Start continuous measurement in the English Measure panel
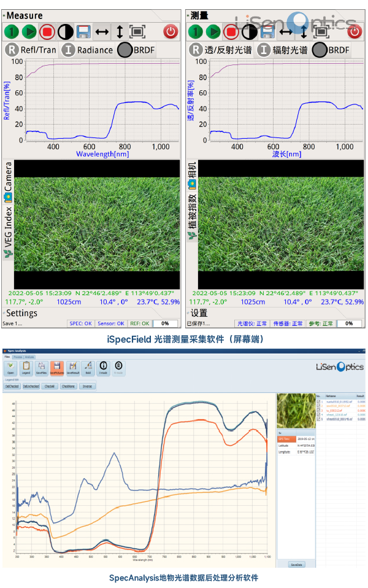This screenshot has height=588, width=368. (x=29, y=32)
